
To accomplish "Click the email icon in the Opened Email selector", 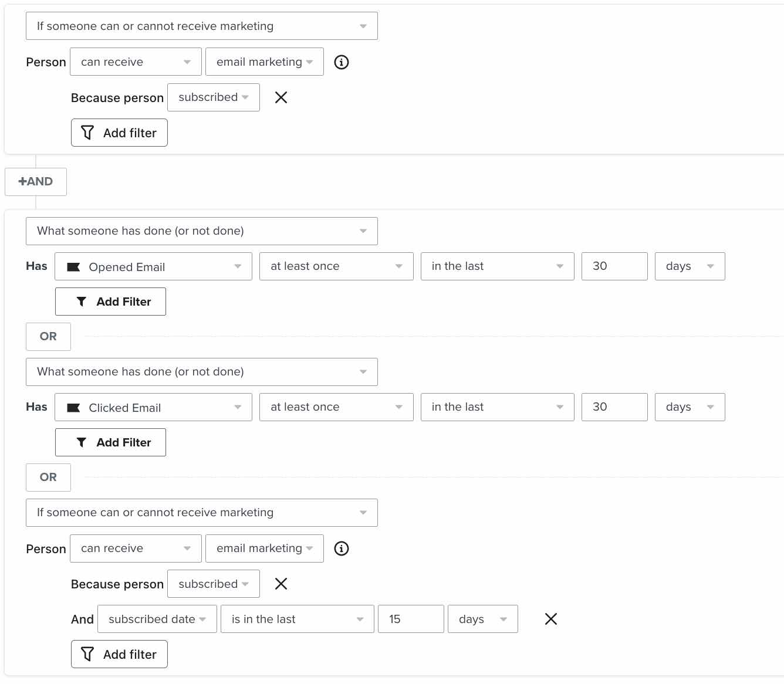I will (x=73, y=266).
